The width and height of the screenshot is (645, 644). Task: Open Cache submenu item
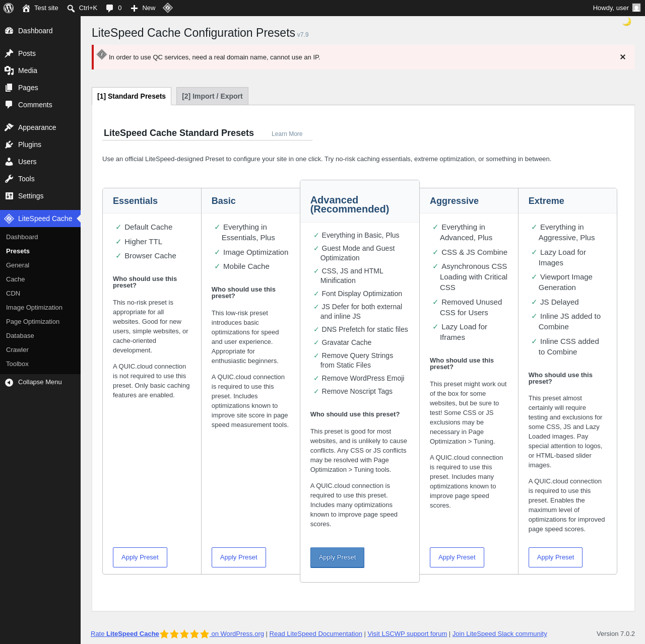(x=40, y=279)
